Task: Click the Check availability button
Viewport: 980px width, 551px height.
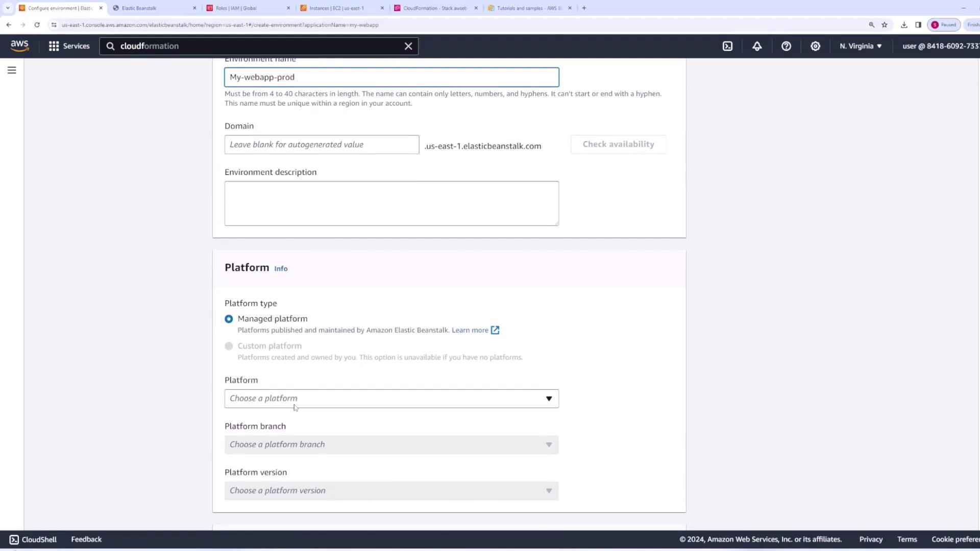Action: click(618, 144)
